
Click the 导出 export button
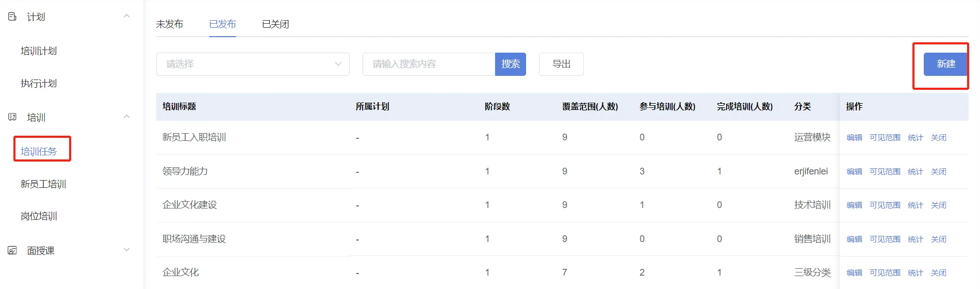[x=561, y=64]
